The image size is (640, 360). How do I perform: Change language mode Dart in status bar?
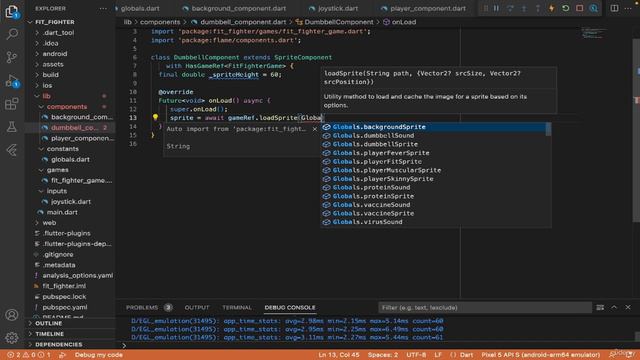(x=466, y=355)
